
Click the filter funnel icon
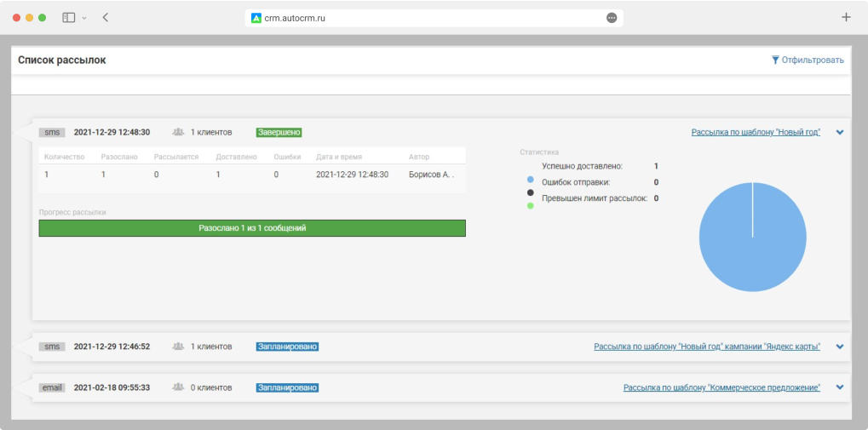775,60
